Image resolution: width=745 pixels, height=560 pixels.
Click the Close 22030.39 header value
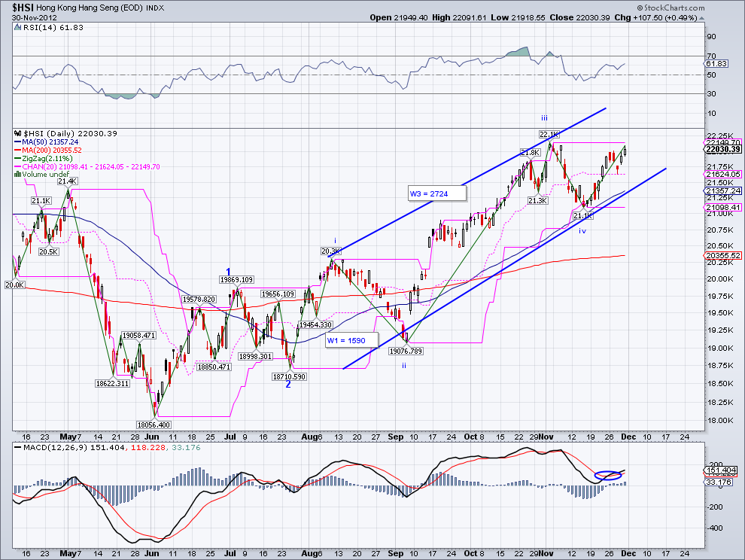579,17
